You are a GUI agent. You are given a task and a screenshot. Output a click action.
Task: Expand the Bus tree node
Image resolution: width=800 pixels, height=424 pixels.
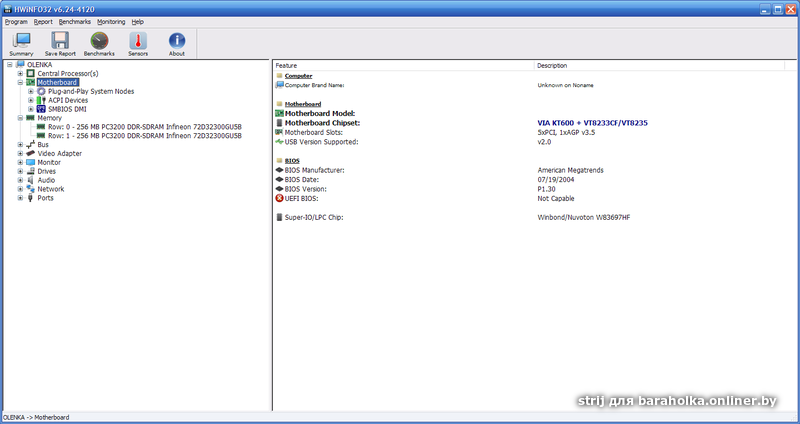pos(20,145)
